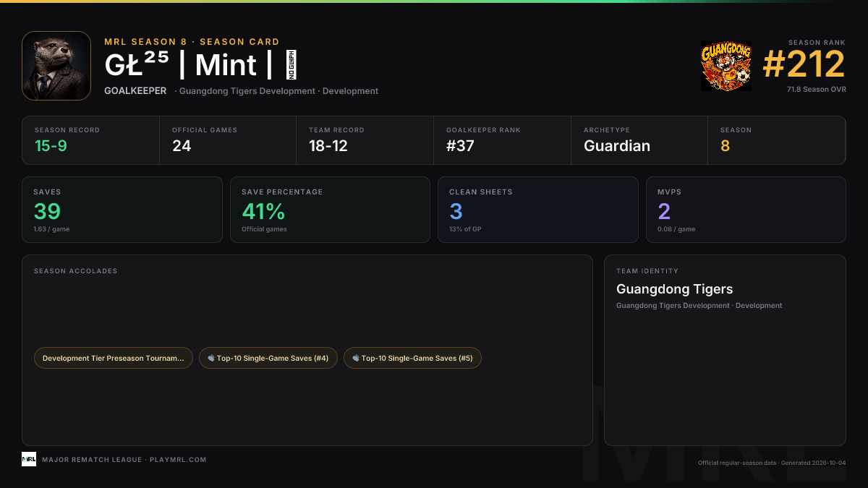Click the "MRL SEASON 8 · SEASON CARD" heading

click(192, 42)
